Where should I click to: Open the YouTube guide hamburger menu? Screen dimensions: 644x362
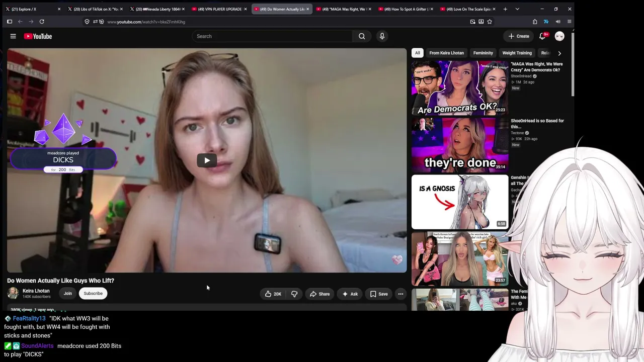tap(13, 36)
